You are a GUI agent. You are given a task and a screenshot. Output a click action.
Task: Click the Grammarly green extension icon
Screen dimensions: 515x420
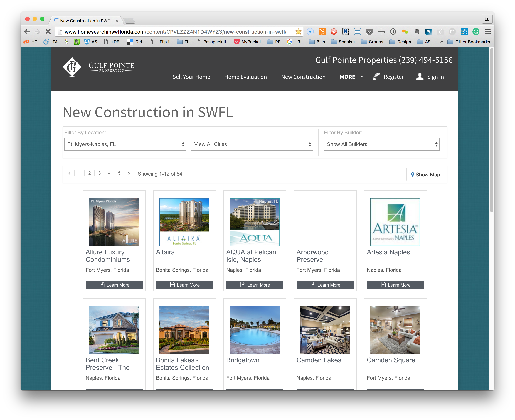(476, 32)
